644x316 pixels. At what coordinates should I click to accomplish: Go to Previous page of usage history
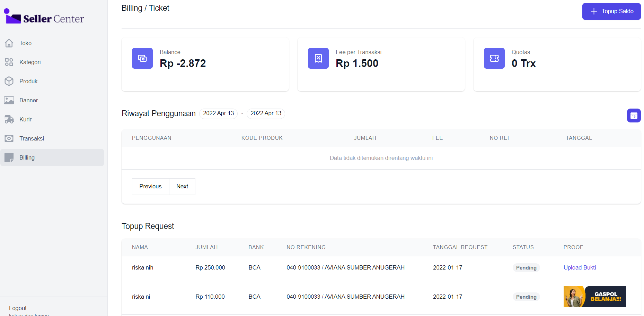(150, 187)
